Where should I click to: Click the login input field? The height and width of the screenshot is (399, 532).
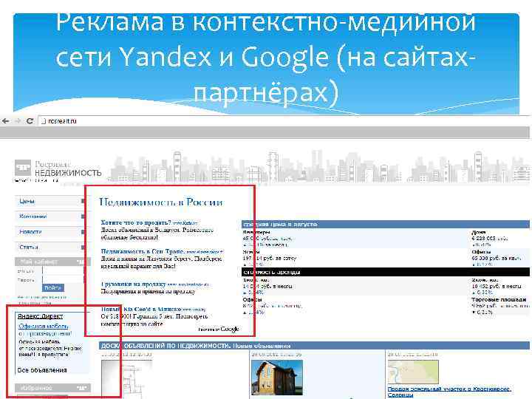(x=63, y=270)
